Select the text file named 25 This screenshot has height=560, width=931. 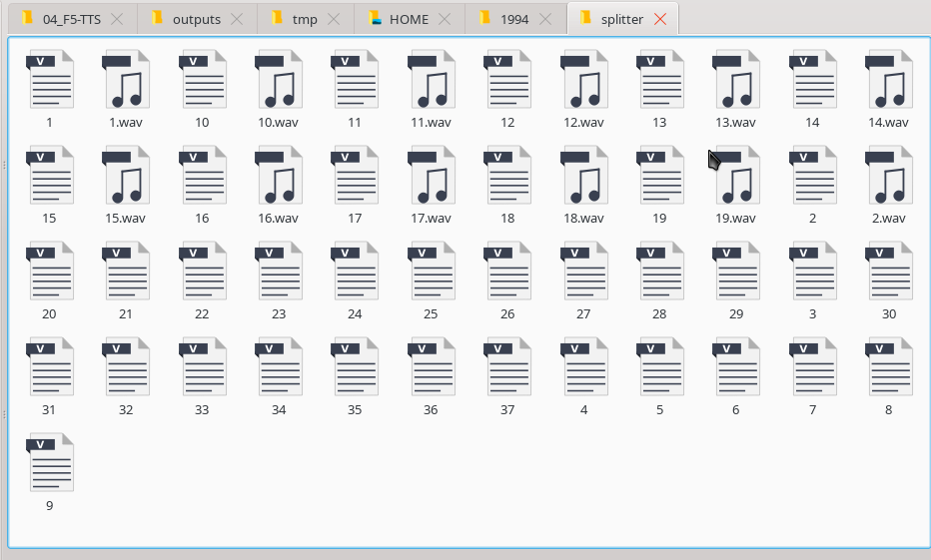pyautogui.click(x=431, y=272)
